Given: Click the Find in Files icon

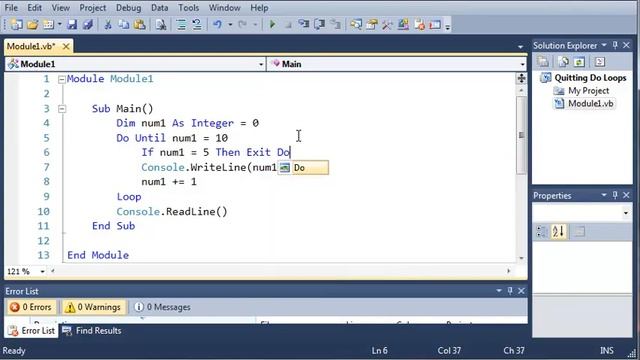Looking at the screenshot, I should pyautogui.click(x=161, y=25).
